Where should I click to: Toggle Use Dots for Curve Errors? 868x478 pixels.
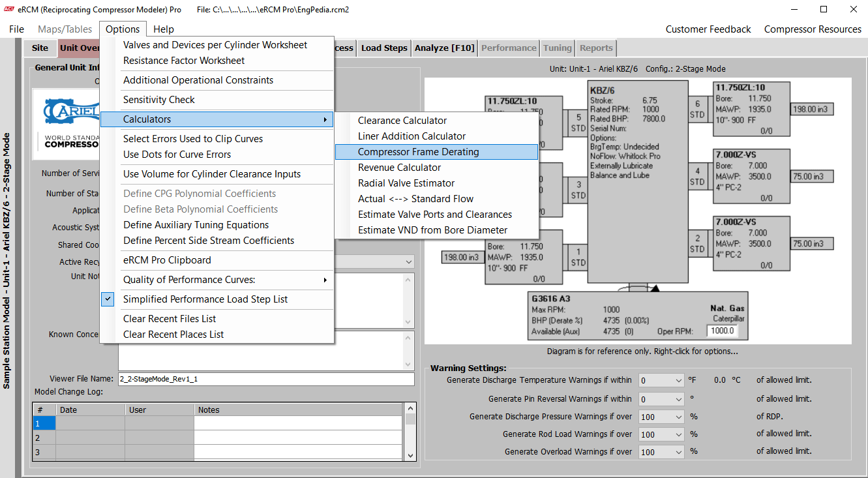pos(217,155)
